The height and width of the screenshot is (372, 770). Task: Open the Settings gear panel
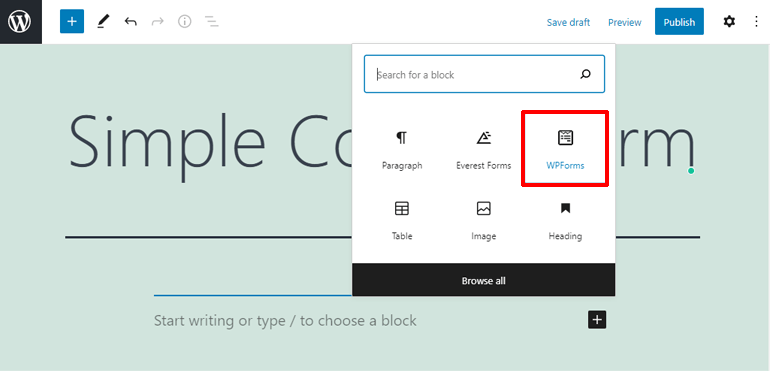coord(729,22)
